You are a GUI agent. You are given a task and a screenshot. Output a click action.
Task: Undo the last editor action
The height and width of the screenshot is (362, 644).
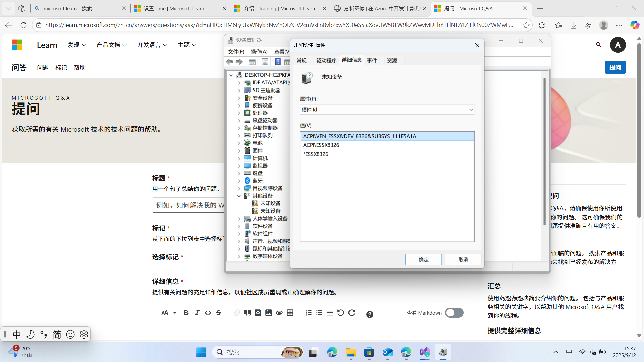[340, 313]
